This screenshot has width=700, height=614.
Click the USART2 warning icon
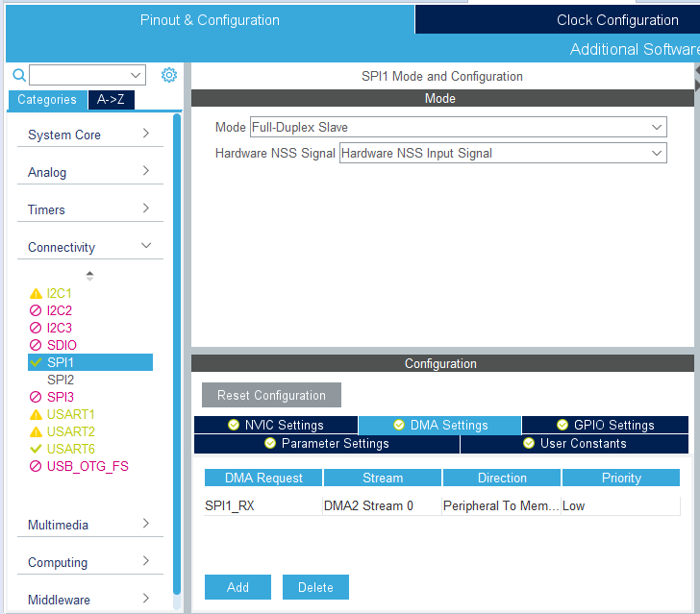[36, 432]
